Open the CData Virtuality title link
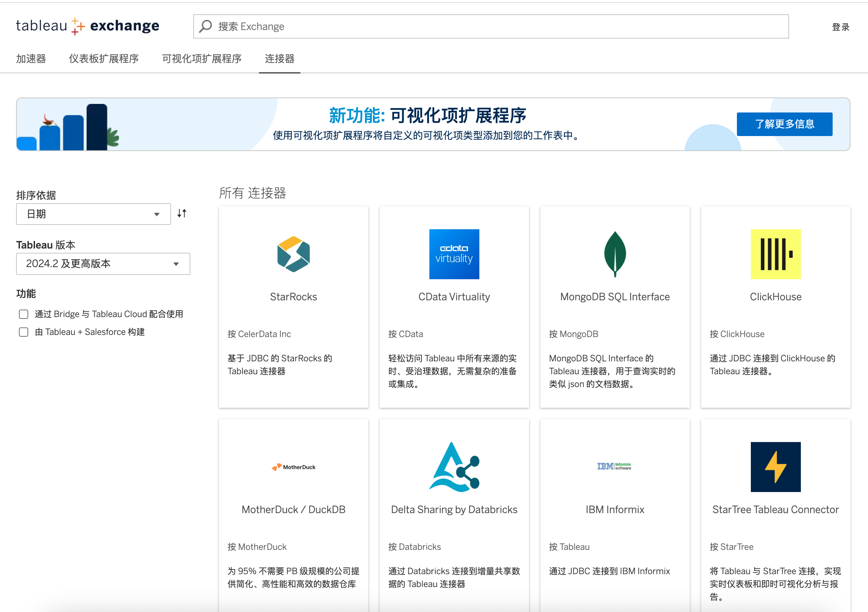The image size is (868, 612). (x=454, y=297)
